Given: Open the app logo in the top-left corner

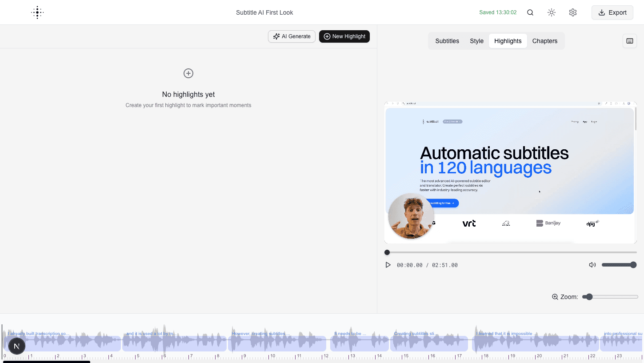Looking at the screenshot, I should pyautogui.click(x=37, y=12).
